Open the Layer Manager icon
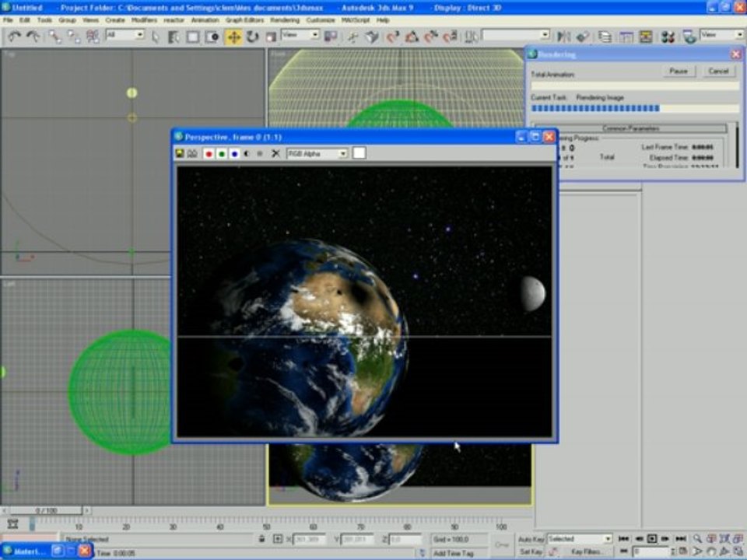747x560 pixels. (x=605, y=37)
